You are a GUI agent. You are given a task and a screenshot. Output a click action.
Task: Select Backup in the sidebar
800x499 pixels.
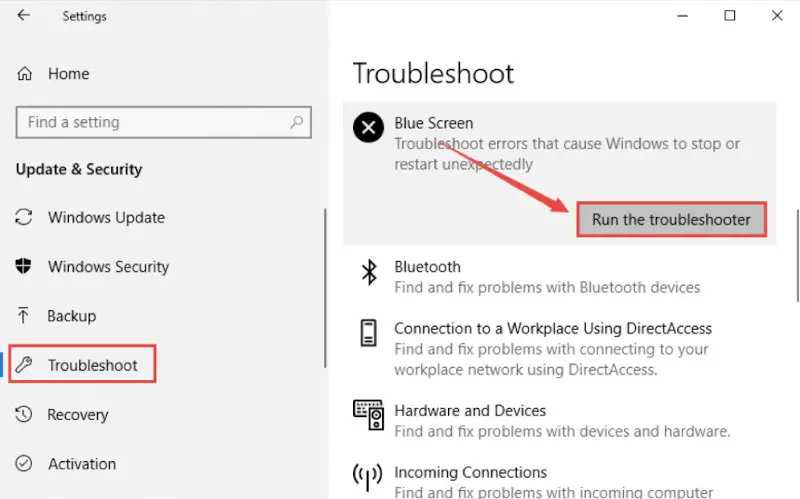pyautogui.click(x=72, y=316)
